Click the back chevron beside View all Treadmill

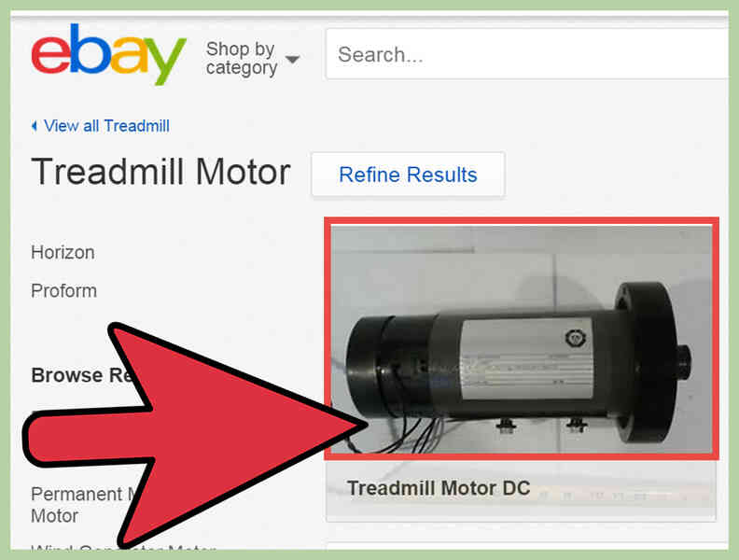pos(34,126)
